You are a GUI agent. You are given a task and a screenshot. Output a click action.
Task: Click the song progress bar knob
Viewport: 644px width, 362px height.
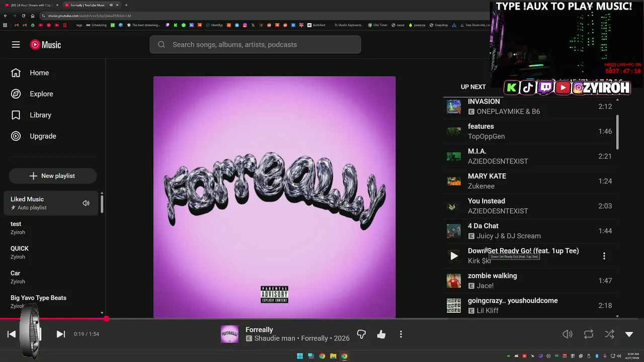(x=106, y=319)
